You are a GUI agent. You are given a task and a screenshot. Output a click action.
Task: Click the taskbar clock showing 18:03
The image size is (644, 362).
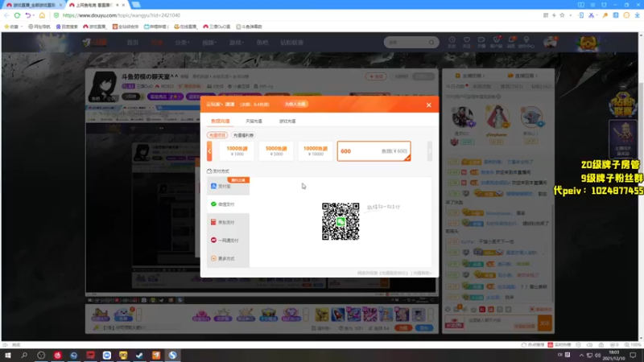[613, 356]
